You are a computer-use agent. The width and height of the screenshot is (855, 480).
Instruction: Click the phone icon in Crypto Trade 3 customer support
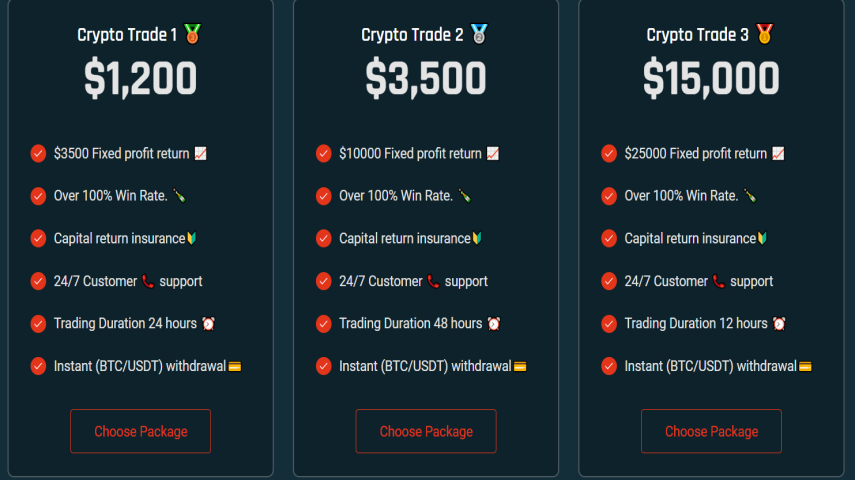point(719,281)
